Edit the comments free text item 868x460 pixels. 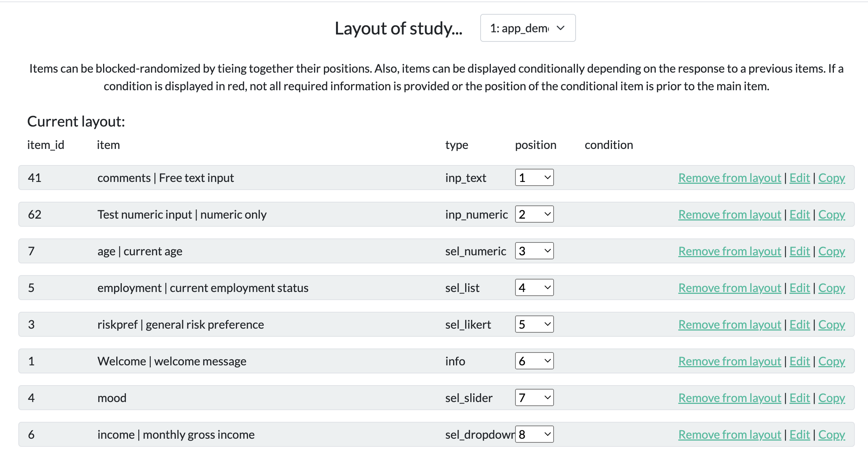(x=800, y=178)
